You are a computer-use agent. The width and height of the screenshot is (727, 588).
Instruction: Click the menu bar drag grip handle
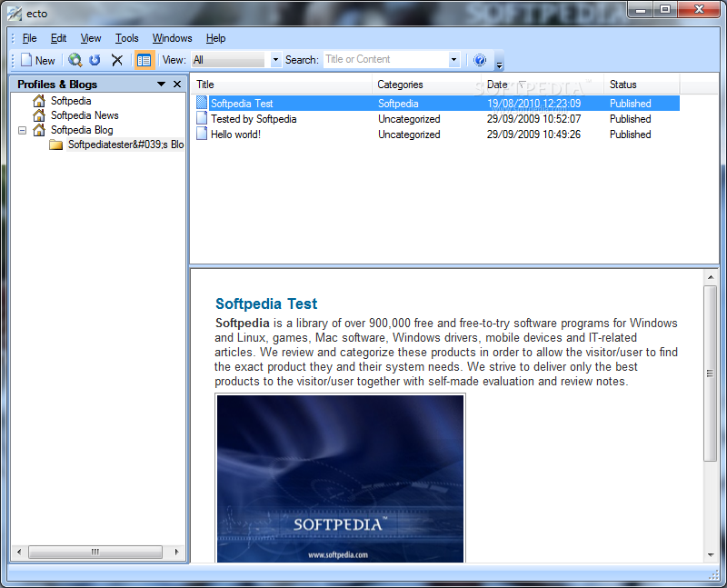point(13,38)
